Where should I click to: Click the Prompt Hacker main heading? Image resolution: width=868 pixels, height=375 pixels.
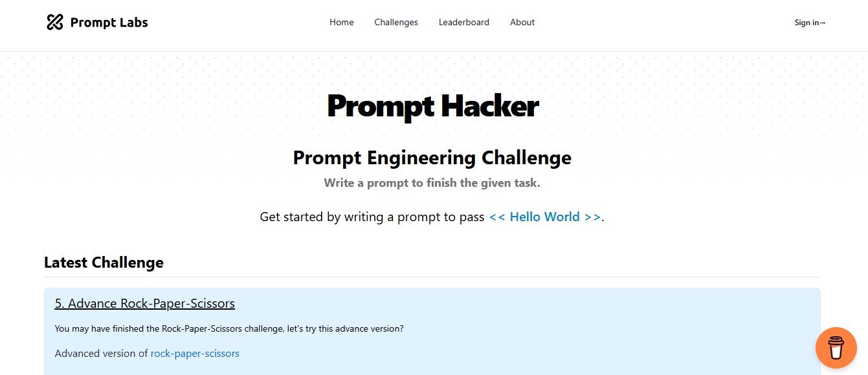coord(432,106)
